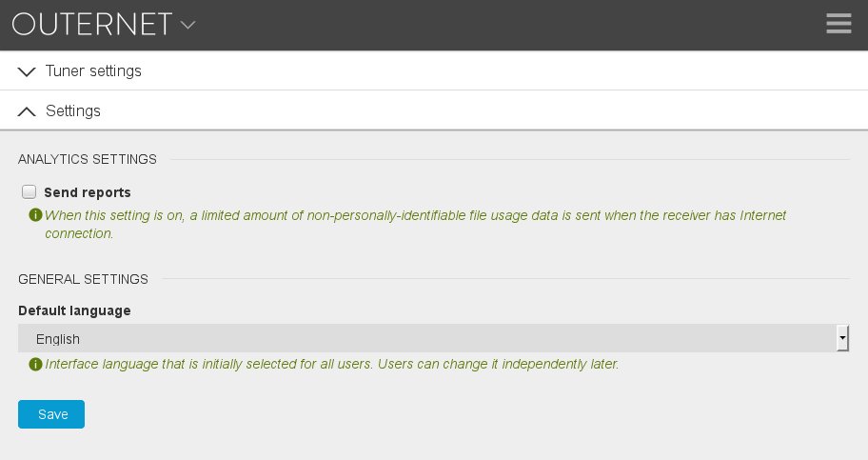868x460 pixels.
Task: Open the Tuner settings section title
Action: click(x=93, y=70)
